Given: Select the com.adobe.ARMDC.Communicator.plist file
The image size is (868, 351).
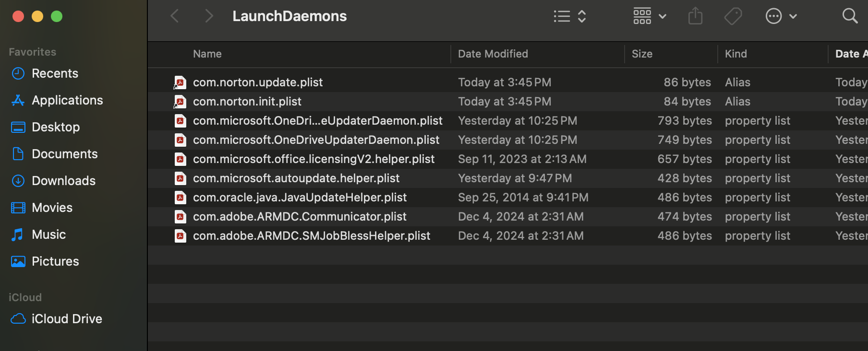Looking at the screenshot, I should (x=300, y=217).
